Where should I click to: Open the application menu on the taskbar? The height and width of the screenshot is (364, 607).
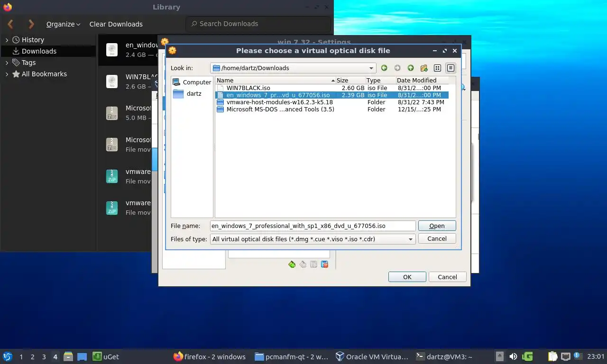tap(7, 356)
